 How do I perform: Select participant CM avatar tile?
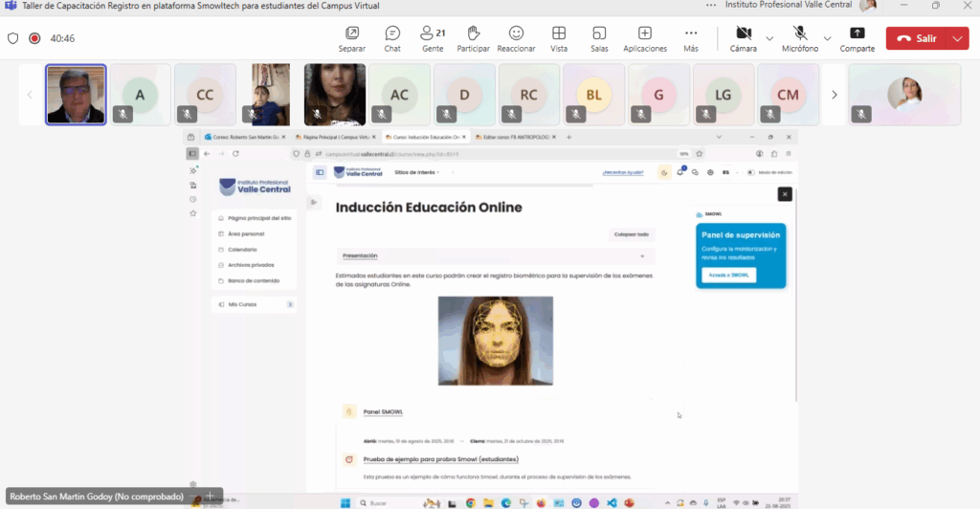coord(788,95)
